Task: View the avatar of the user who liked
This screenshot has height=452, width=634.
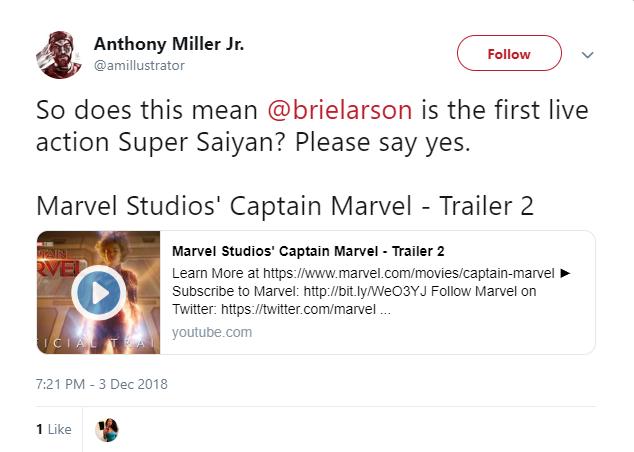Action: click(106, 429)
